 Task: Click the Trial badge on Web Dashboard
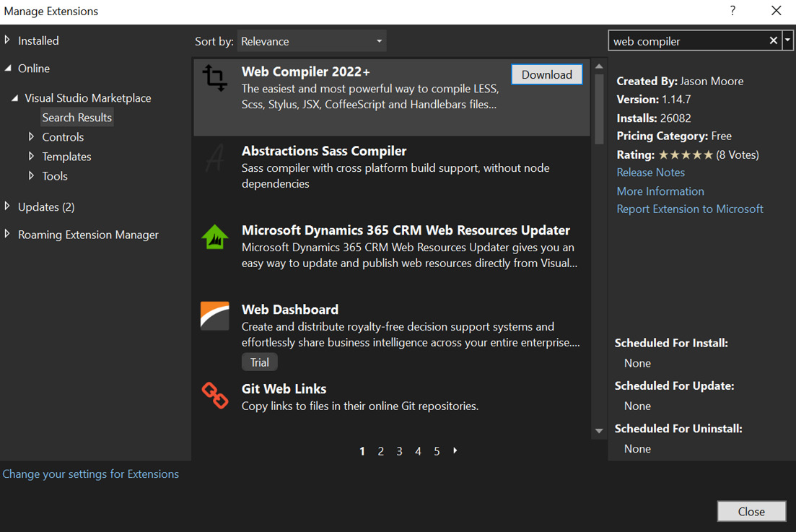click(259, 362)
